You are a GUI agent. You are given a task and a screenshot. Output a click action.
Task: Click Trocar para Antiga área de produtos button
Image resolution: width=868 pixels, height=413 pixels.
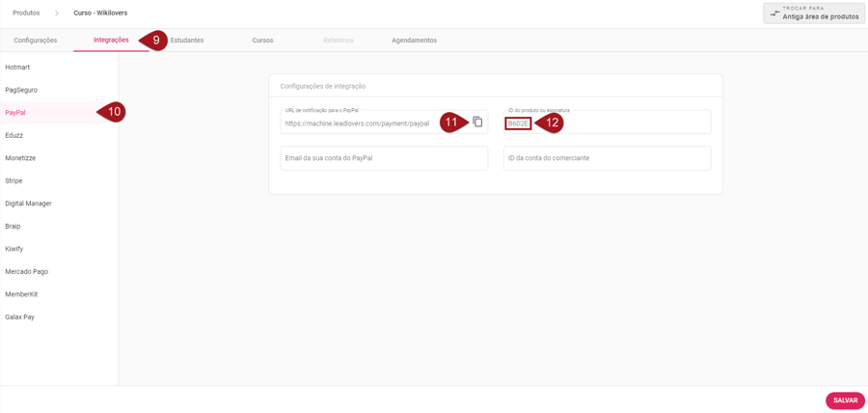click(814, 14)
